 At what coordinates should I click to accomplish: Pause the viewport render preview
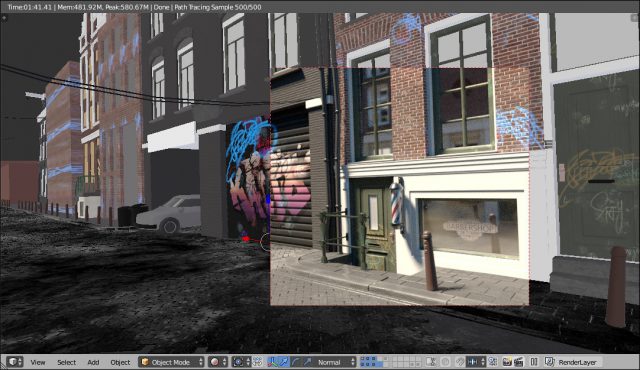point(534,362)
